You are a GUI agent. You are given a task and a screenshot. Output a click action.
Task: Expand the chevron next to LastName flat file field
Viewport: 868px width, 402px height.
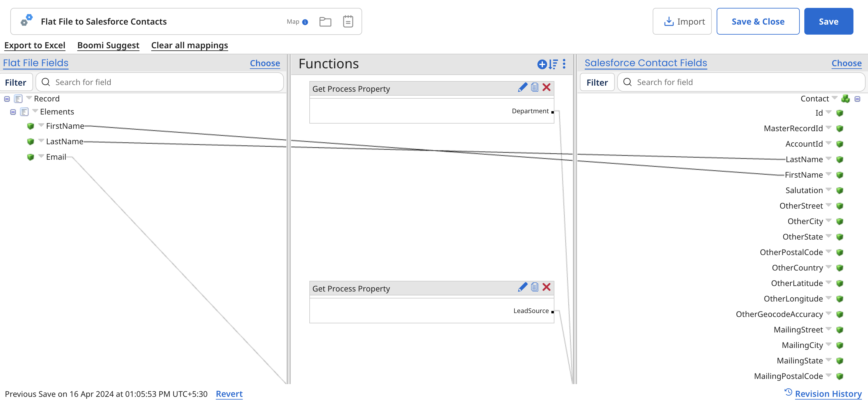pyautogui.click(x=41, y=141)
